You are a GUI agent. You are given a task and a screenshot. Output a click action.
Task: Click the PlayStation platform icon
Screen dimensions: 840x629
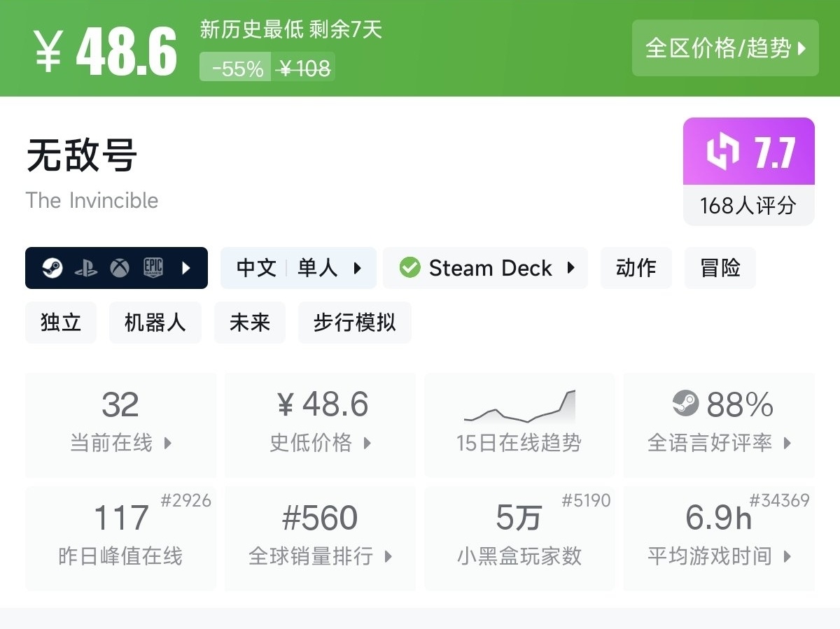85,268
